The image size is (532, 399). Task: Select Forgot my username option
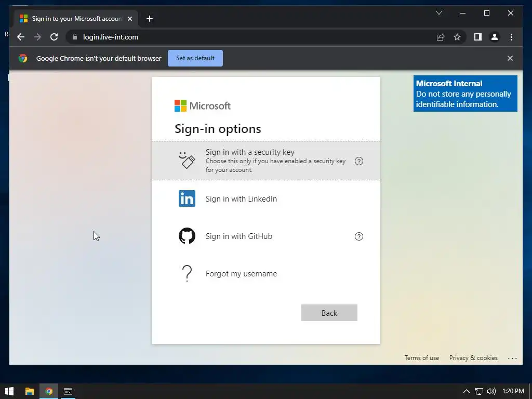pyautogui.click(x=265, y=273)
